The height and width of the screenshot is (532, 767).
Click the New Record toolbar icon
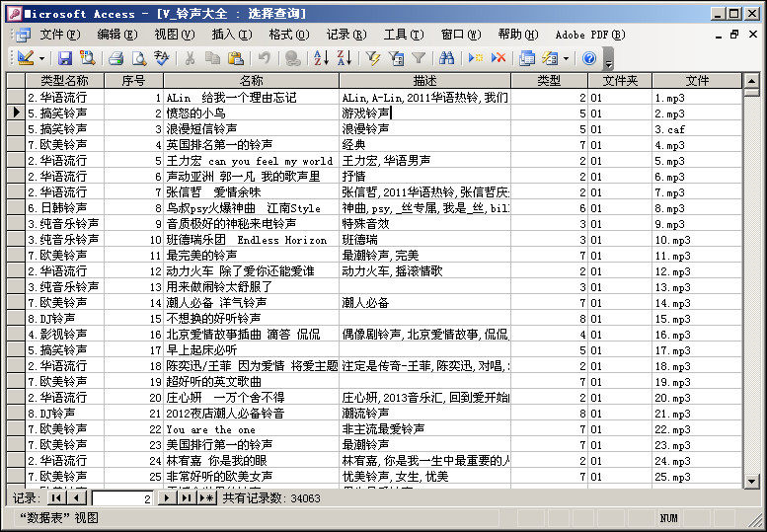476,58
